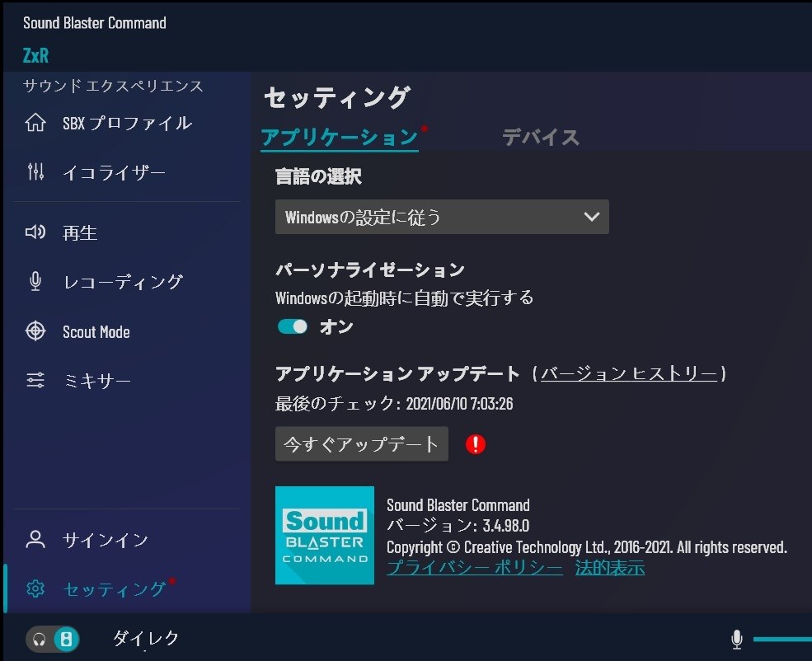Open プライバシー ポリシー link
This screenshot has height=661, width=812.
(x=475, y=567)
